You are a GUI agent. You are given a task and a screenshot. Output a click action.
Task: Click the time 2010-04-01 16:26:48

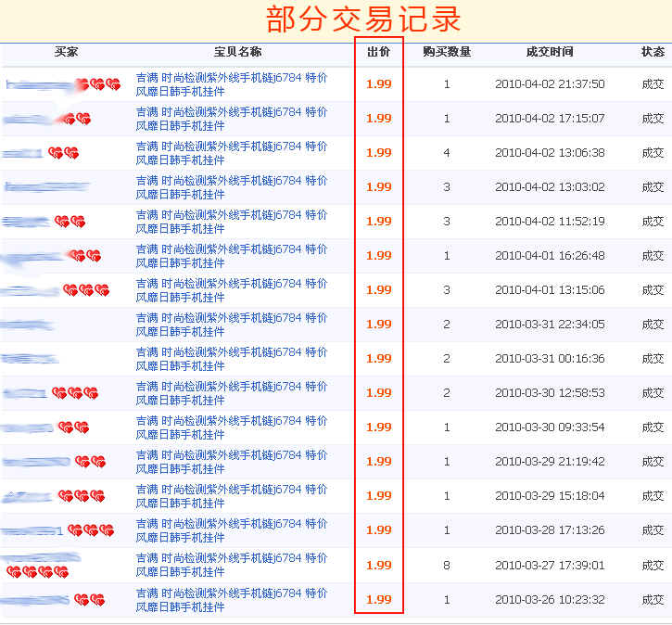click(x=550, y=256)
